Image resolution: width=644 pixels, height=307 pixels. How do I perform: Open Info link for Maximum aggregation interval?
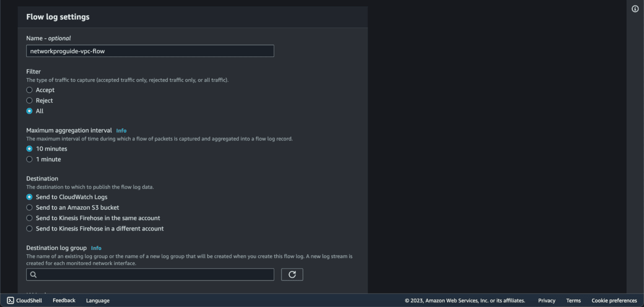click(121, 130)
